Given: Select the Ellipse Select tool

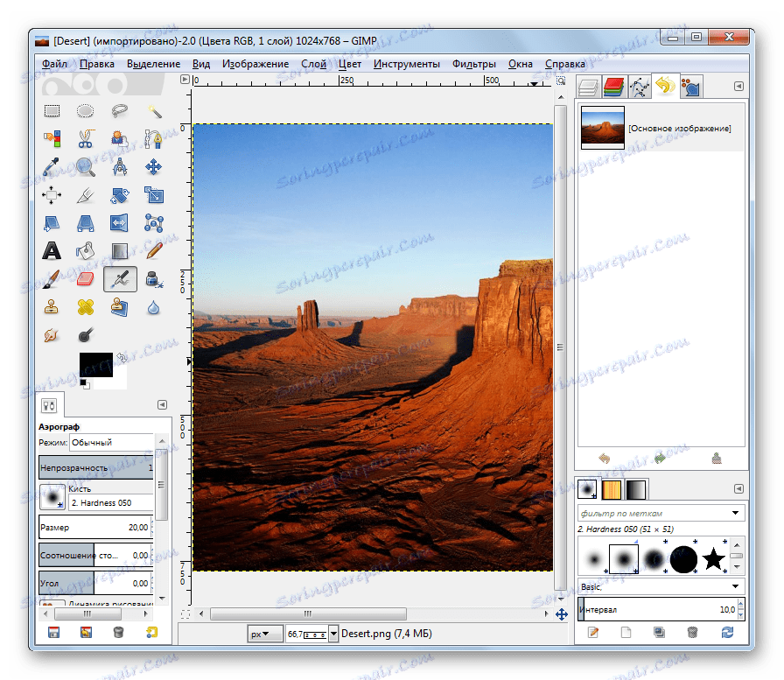Looking at the screenshot, I should (86, 111).
